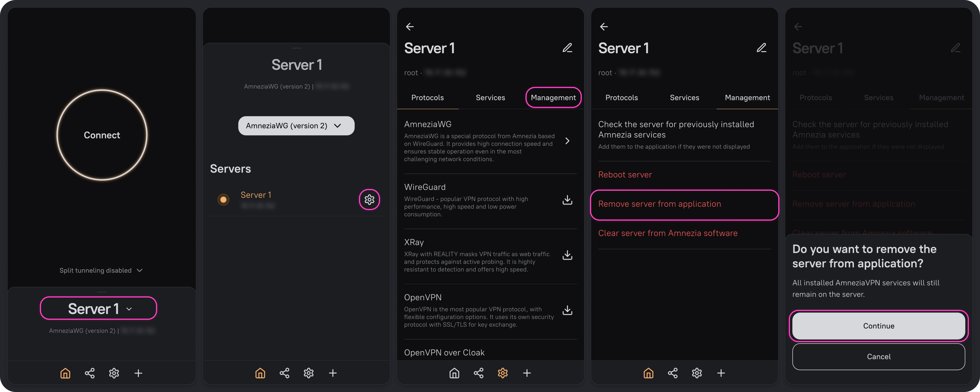Image resolution: width=980 pixels, height=392 pixels.
Task: Select the active Management tab above Reboot server
Action: click(748, 98)
